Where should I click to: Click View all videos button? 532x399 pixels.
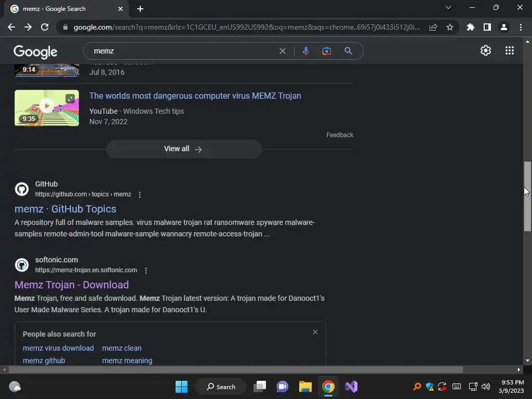pyautogui.click(x=183, y=149)
